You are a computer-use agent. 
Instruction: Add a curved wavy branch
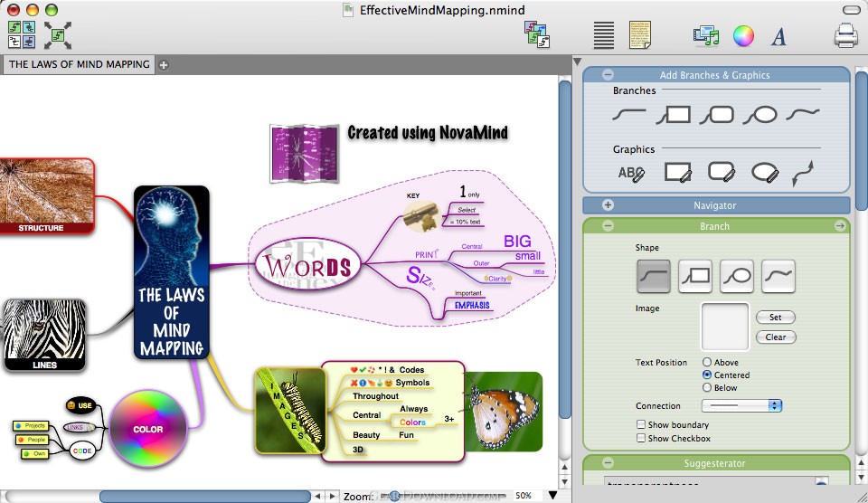click(803, 114)
